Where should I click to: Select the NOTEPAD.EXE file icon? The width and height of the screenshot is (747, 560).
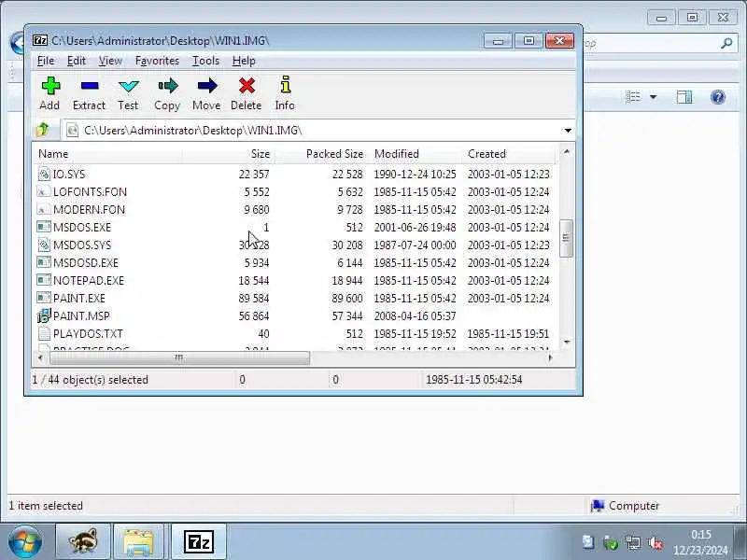pos(44,281)
